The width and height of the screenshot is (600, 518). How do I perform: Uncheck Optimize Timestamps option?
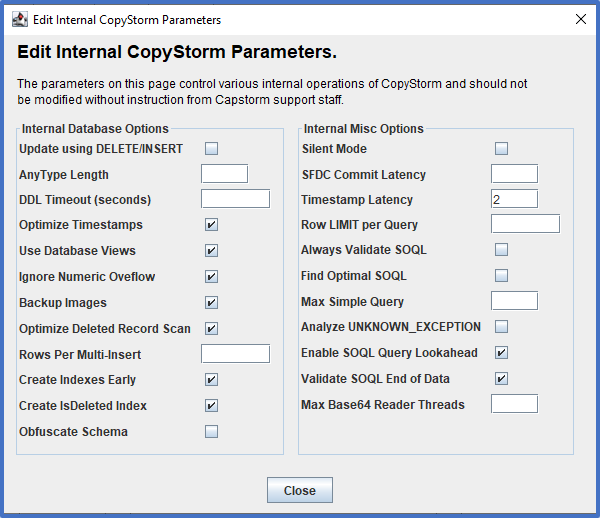211,225
